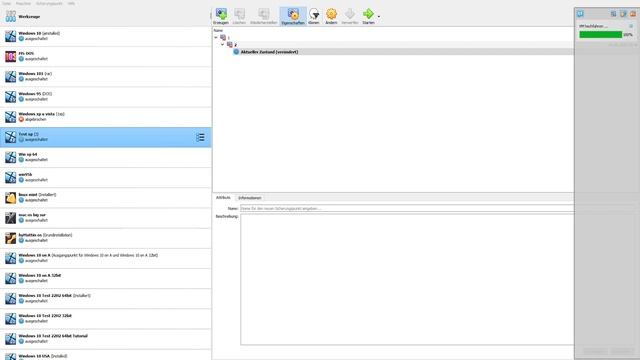Click the snapshot icon of snapshot 1

pos(223,38)
